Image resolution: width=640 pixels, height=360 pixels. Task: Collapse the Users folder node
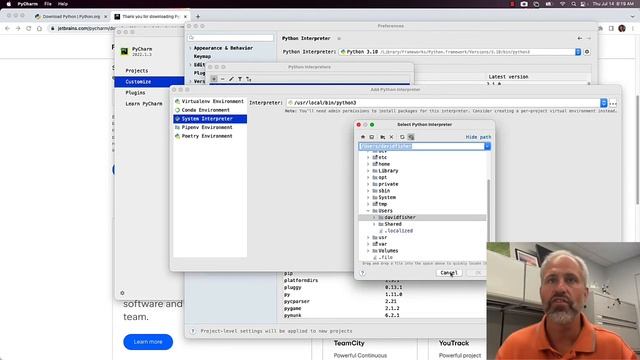pos(368,211)
